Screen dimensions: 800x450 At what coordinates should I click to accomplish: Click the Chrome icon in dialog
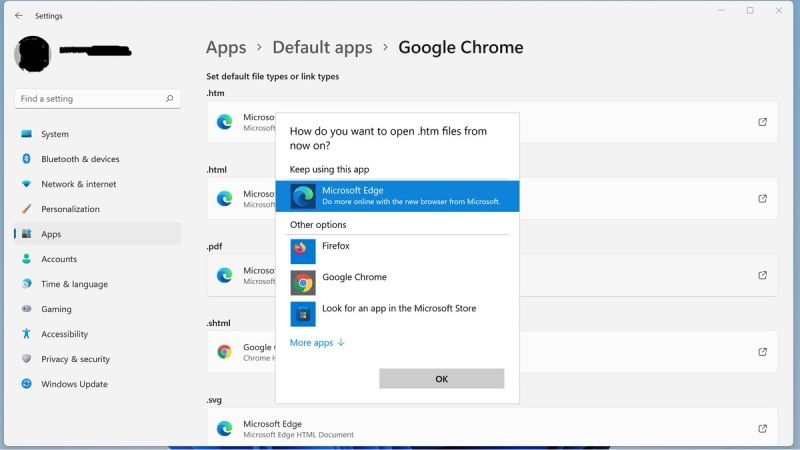click(303, 283)
